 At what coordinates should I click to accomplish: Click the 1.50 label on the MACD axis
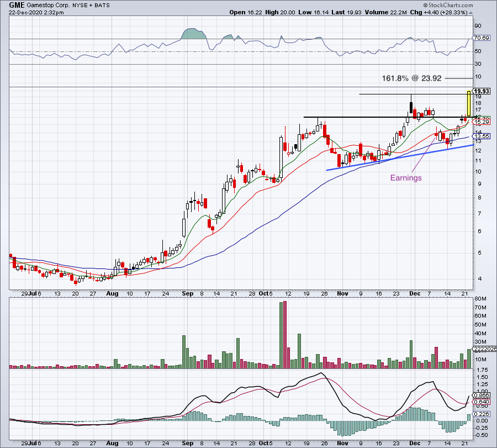click(482, 377)
